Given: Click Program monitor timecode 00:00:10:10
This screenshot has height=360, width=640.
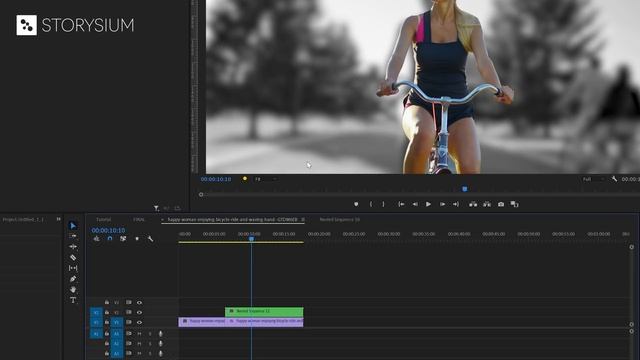Looking at the screenshot, I should click(x=216, y=179).
